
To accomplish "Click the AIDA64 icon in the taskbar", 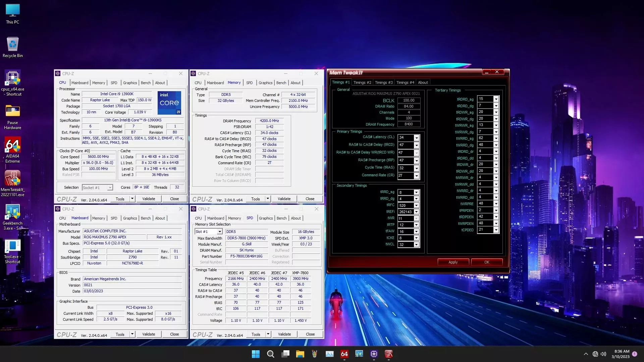I will click(344, 354).
